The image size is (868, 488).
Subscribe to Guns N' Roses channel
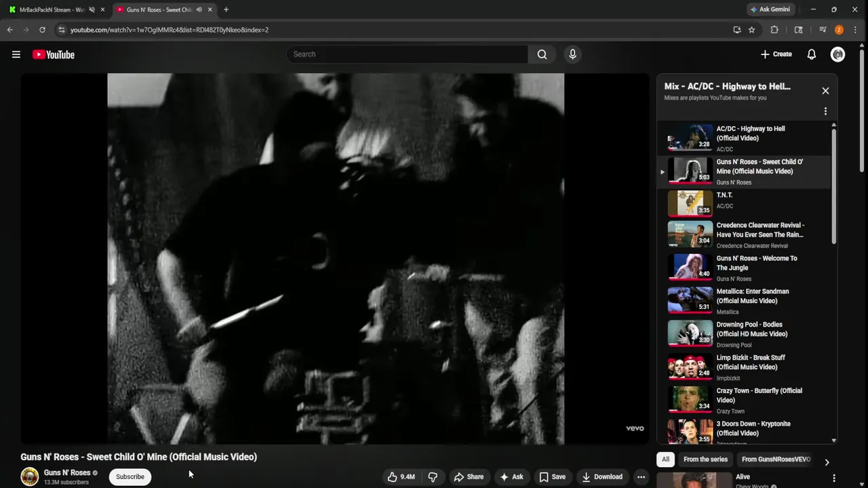coord(130,476)
